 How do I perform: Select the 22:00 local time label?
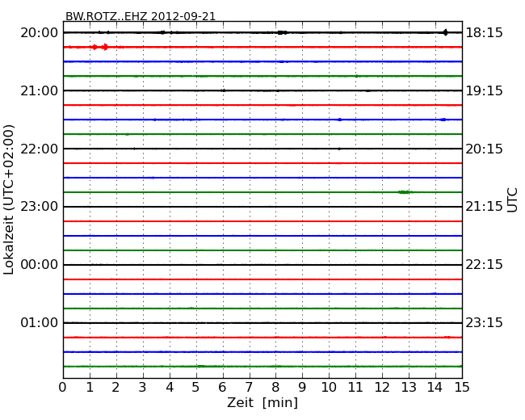pos(40,149)
